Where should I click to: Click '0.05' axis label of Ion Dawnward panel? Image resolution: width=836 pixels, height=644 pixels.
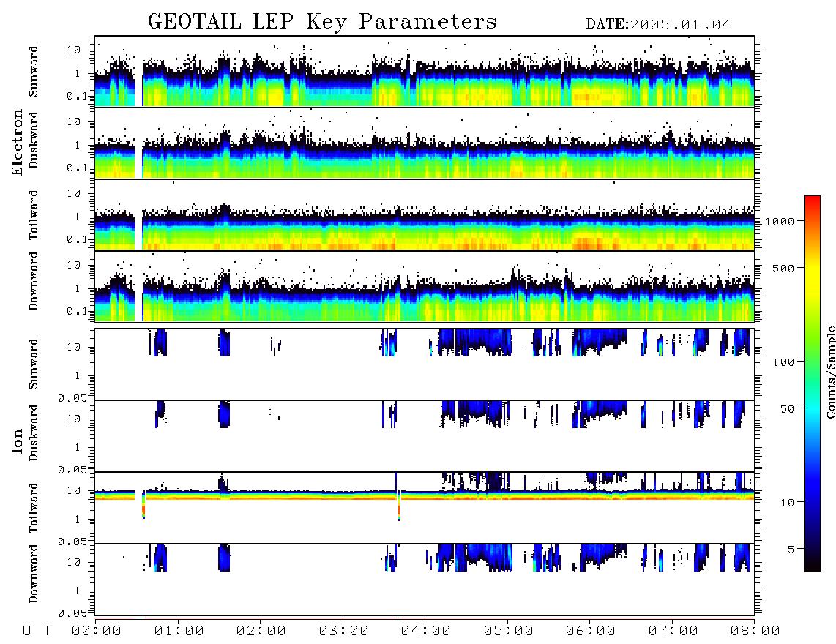[x=72, y=613]
